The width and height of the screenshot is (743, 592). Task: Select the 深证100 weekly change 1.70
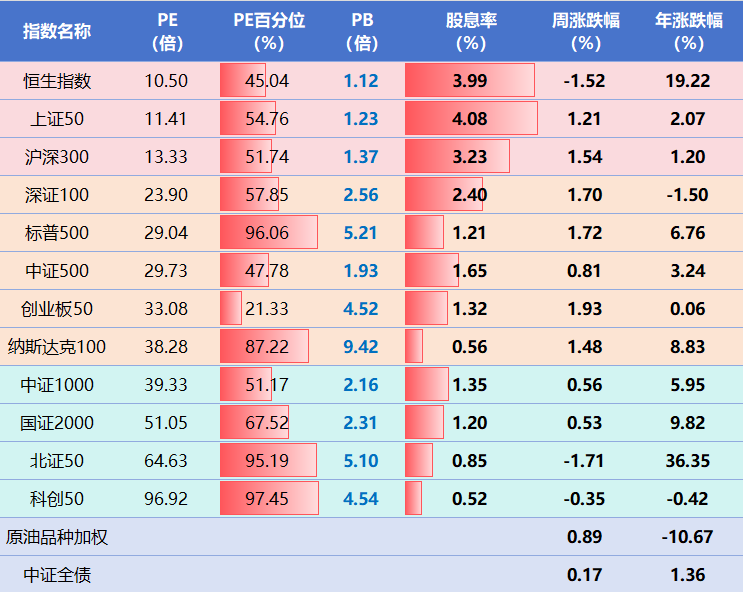pos(585,195)
